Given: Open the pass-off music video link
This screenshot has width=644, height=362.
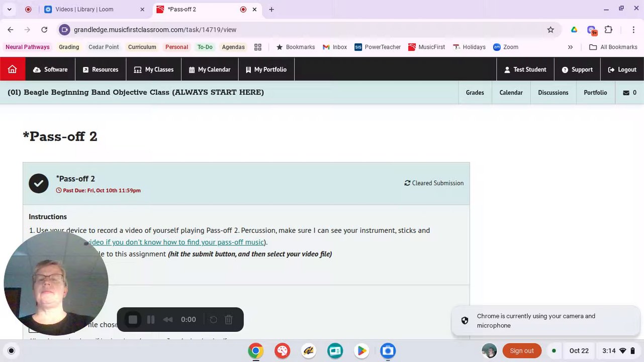Looking at the screenshot, I should [x=176, y=242].
